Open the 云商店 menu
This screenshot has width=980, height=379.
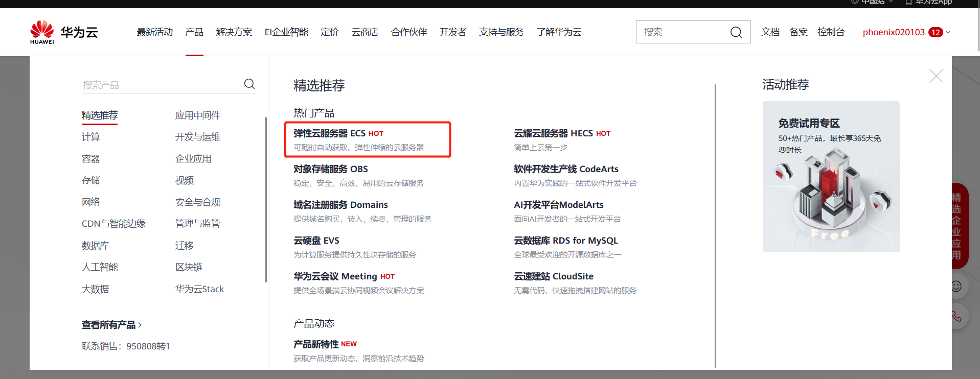pyautogui.click(x=365, y=32)
